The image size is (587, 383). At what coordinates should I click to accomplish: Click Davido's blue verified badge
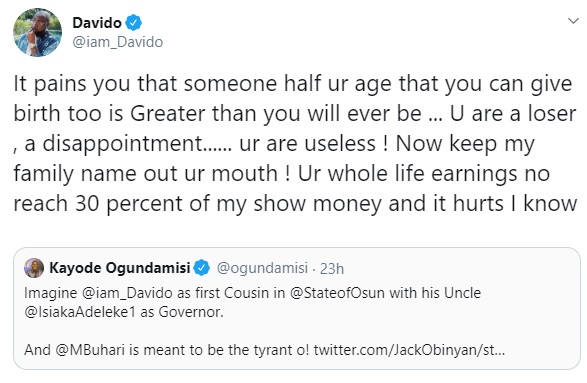click(x=133, y=23)
